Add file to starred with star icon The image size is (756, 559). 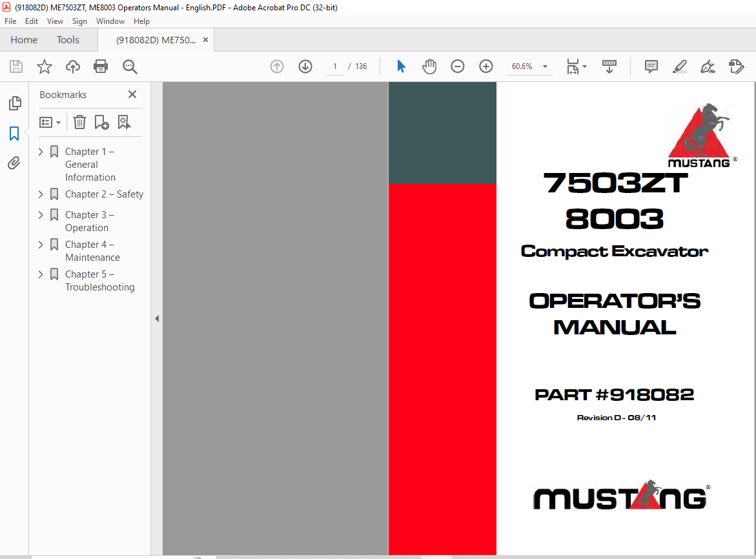click(45, 66)
